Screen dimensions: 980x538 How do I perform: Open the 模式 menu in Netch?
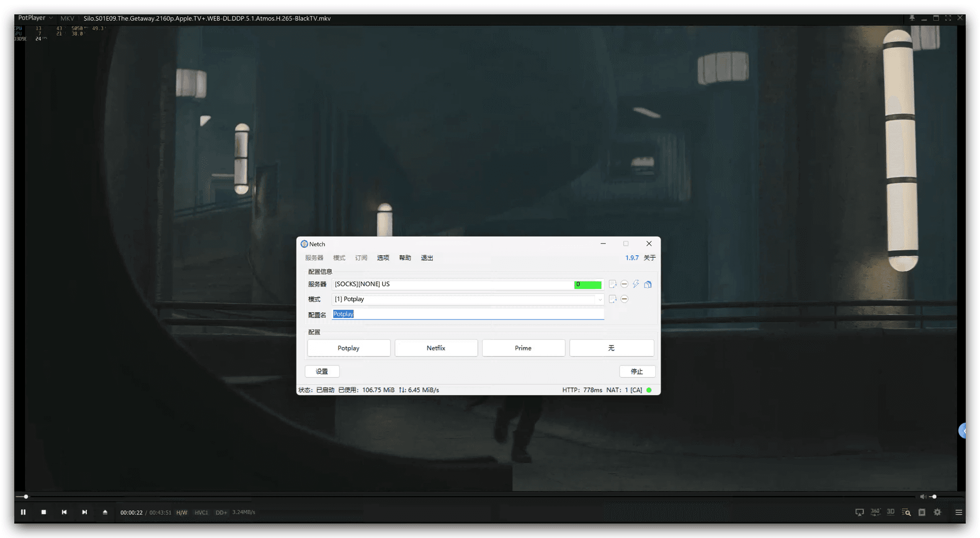(339, 258)
